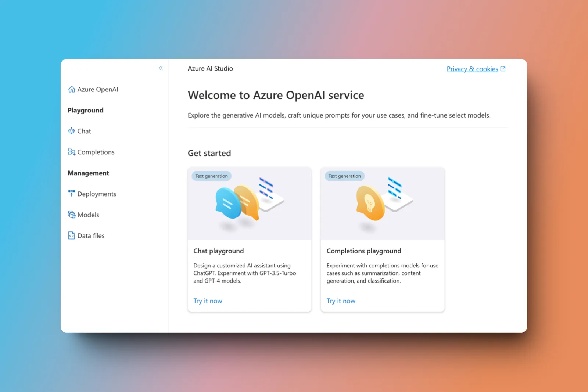Open the Azure OpenAI home label
Screen dimensions: 588x392
point(98,89)
